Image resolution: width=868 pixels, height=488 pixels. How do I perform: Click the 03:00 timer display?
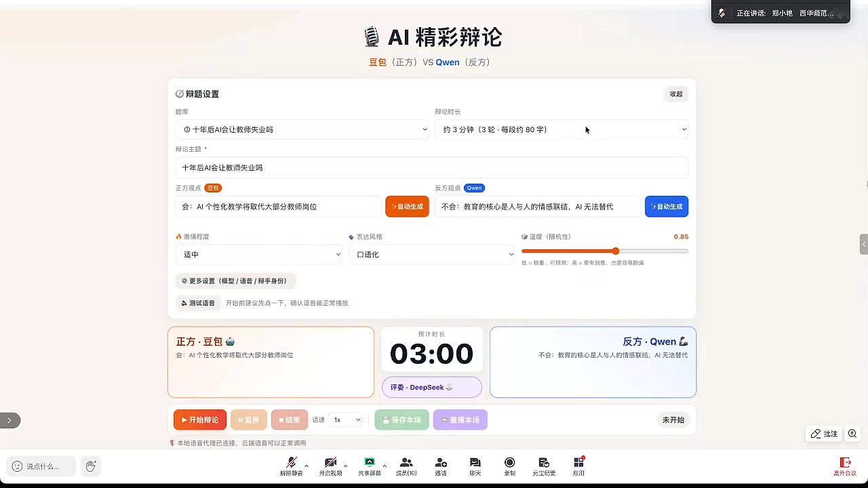pyautogui.click(x=431, y=354)
